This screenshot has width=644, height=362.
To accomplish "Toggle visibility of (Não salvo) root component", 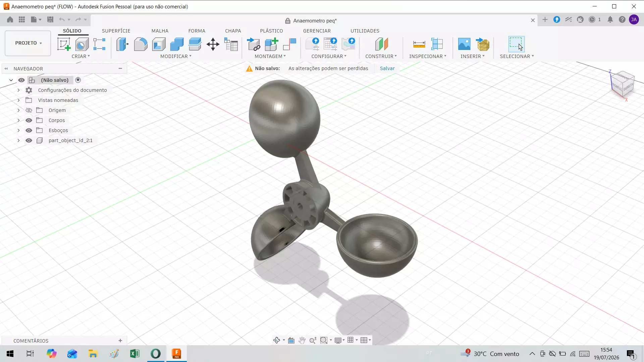I will click(21, 80).
